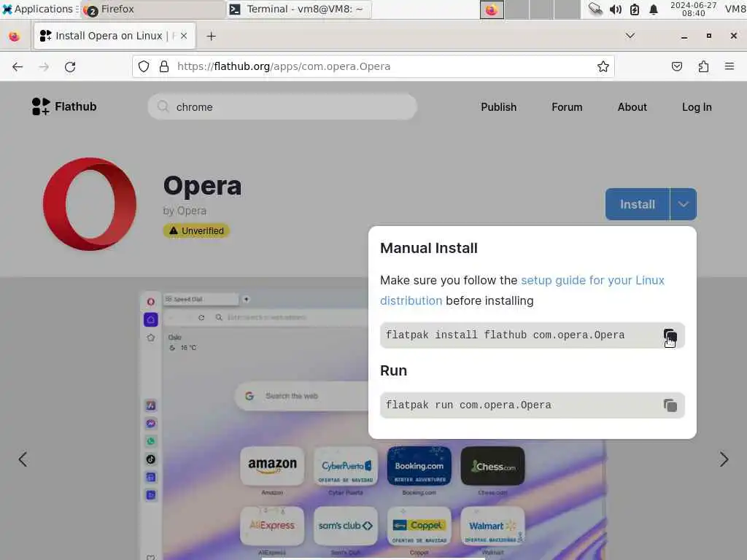This screenshot has height=560, width=747.
Task: Click the blue Install button
Action: coord(638,204)
